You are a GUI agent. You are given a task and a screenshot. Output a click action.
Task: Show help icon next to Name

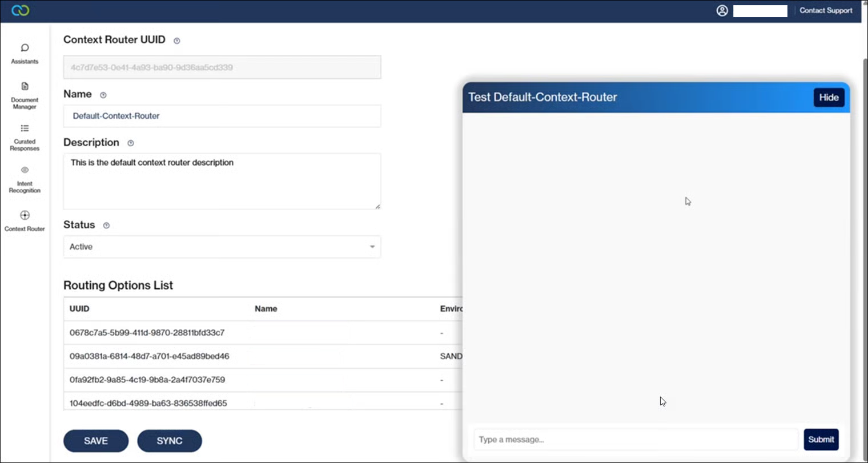[x=103, y=95]
